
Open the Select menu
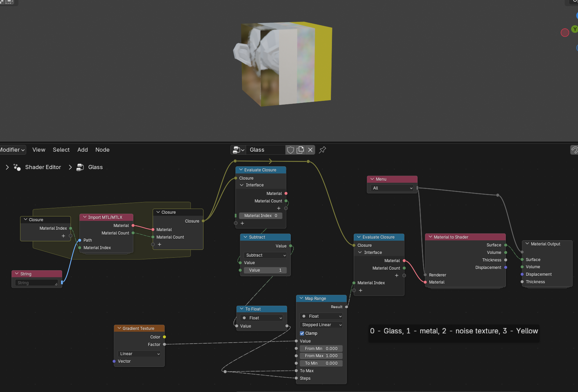(x=61, y=150)
